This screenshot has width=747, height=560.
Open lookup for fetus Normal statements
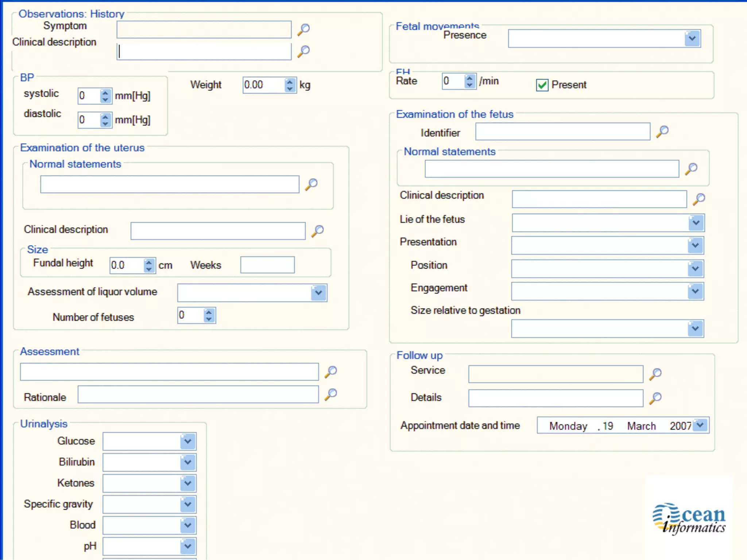pyautogui.click(x=691, y=169)
